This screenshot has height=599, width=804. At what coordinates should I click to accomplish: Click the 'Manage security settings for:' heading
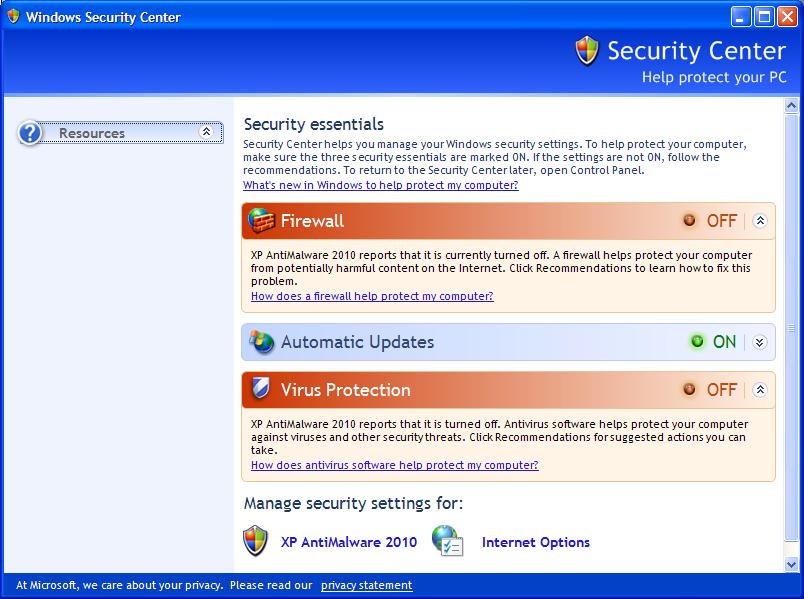coord(353,503)
